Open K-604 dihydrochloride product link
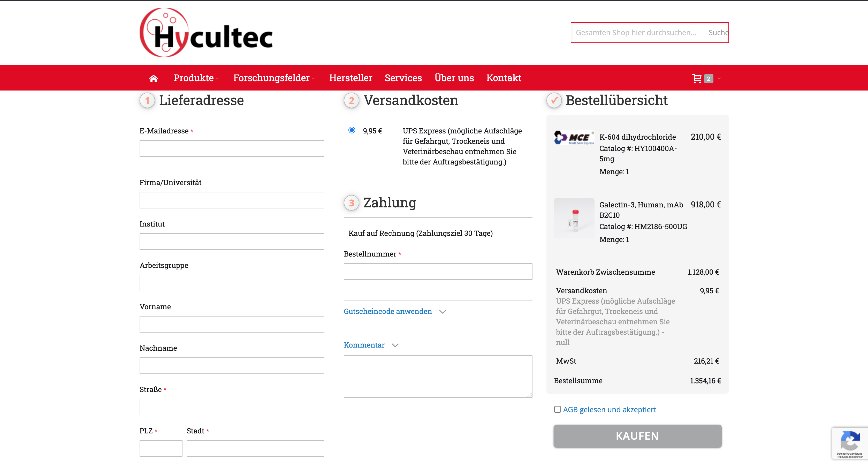Image resolution: width=868 pixels, height=466 pixels. click(x=637, y=137)
